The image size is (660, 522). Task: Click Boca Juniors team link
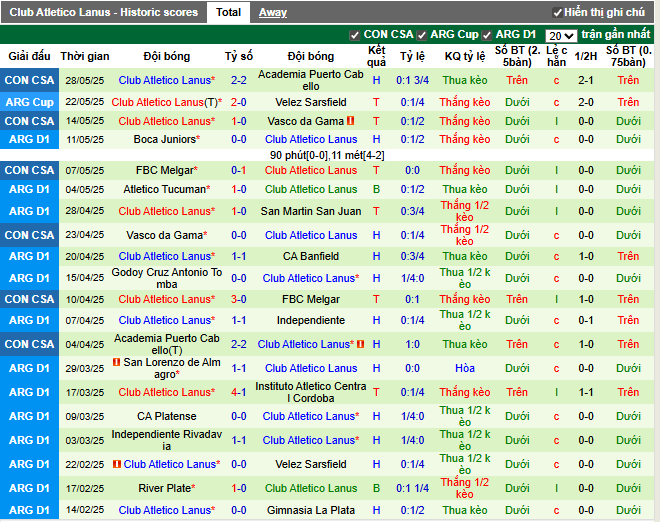[165, 139]
